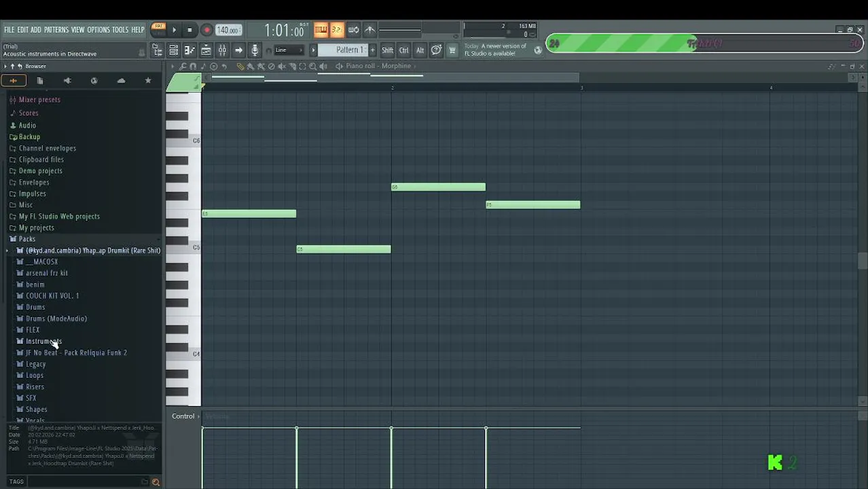Click the 140 tempo display

coord(228,30)
